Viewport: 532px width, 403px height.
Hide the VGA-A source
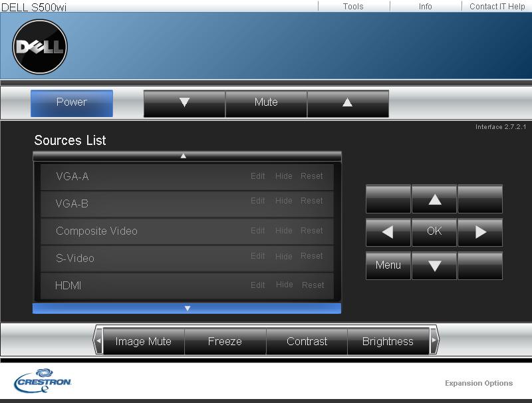click(284, 176)
